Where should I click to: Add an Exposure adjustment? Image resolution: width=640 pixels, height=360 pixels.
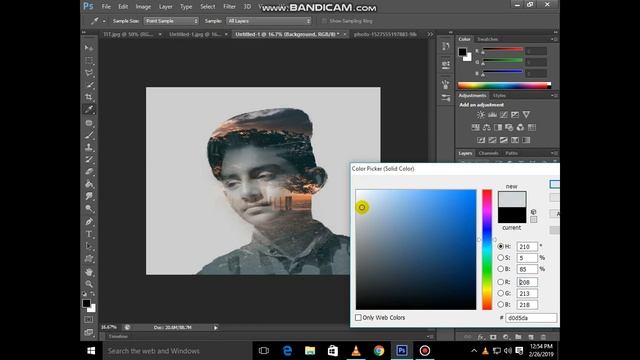tap(515, 115)
